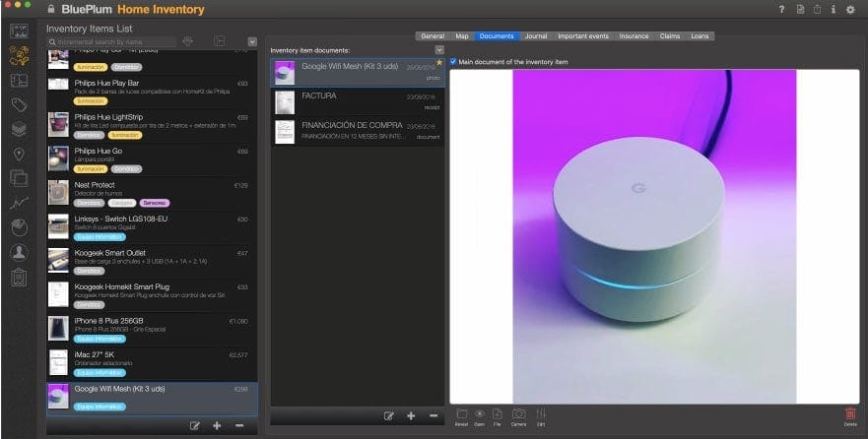The image size is (868, 439).
Task: Expand the inventory list options dropdown arrow
Action: tap(252, 42)
